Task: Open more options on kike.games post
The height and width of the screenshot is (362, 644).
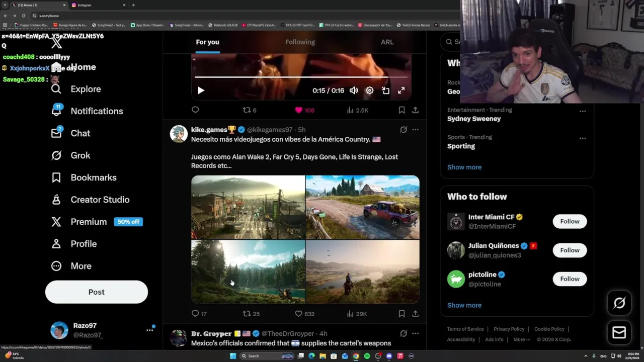Action: click(x=415, y=130)
